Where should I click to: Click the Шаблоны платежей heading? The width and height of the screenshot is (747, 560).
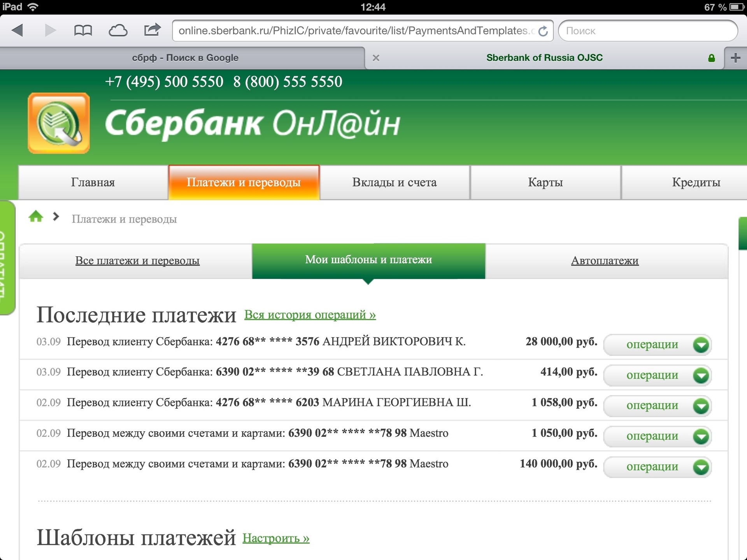(x=136, y=538)
